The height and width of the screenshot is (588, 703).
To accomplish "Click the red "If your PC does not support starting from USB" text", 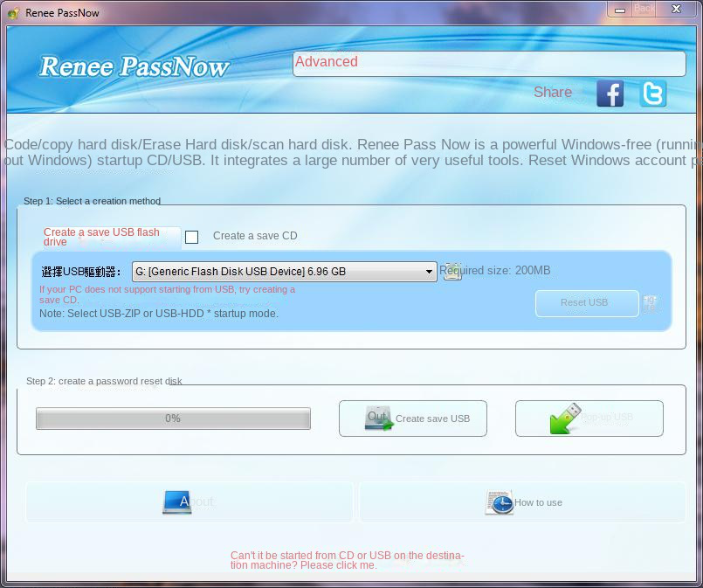I will (x=167, y=294).
